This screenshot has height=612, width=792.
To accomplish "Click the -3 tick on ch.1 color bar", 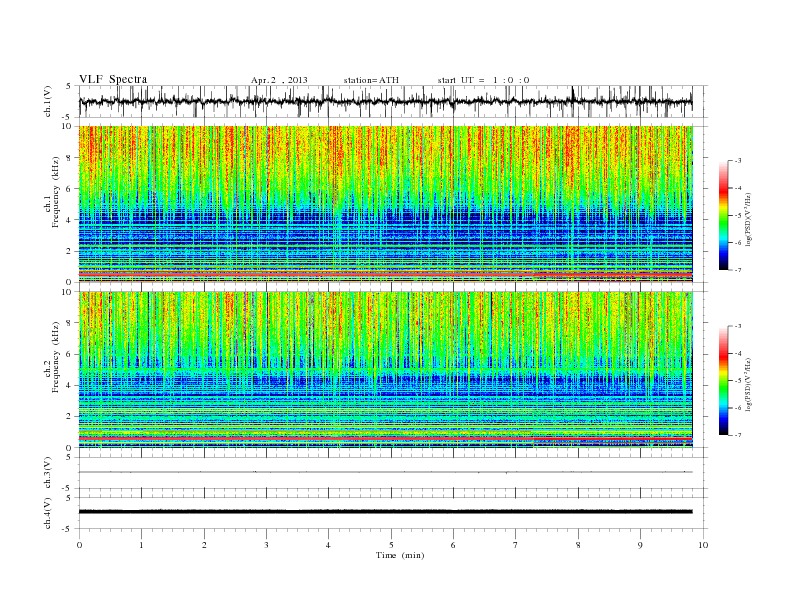I will point(738,161).
